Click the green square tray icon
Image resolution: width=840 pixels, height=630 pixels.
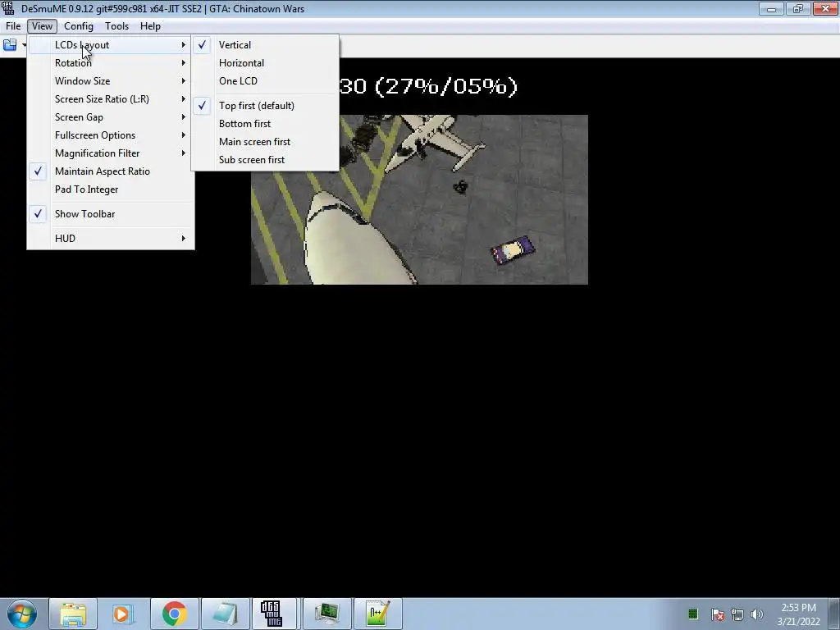692,614
